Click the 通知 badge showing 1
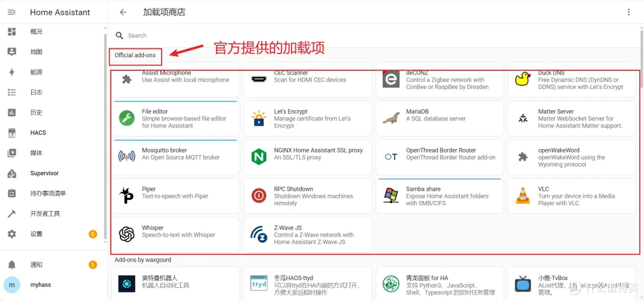The width and height of the screenshot is (644, 301). coord(93,265)
